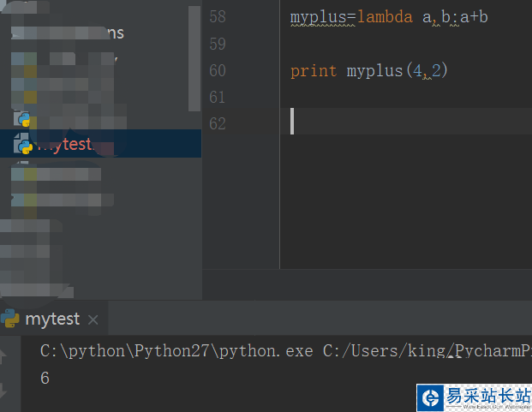Close the mytest run tab
The image size is (532, 412).
pos(93,319)
